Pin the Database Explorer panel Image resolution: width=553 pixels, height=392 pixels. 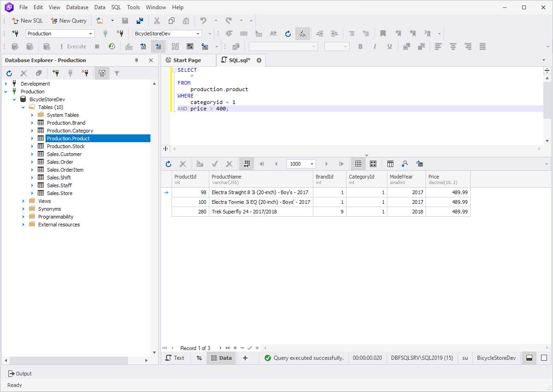click(x=136, y=60)
